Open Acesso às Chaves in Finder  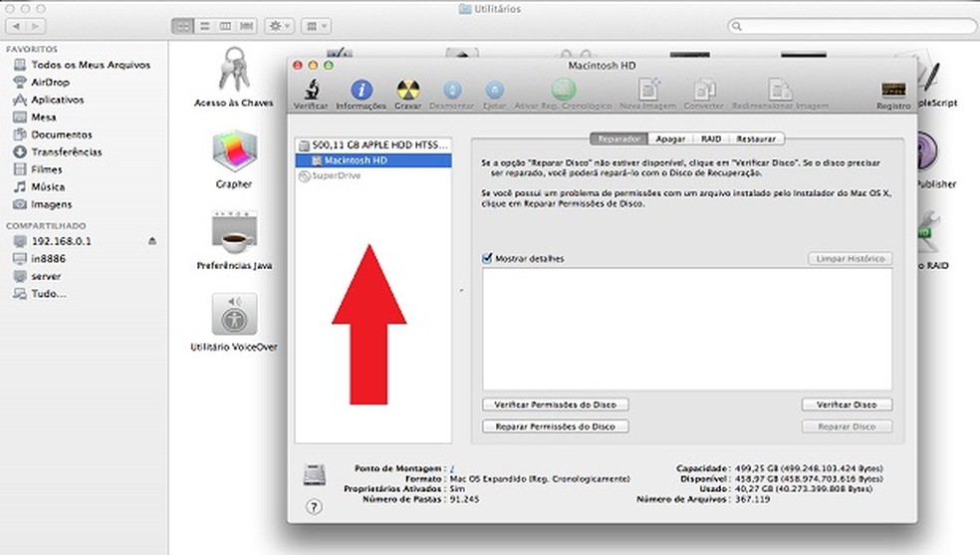coord(234,70)
